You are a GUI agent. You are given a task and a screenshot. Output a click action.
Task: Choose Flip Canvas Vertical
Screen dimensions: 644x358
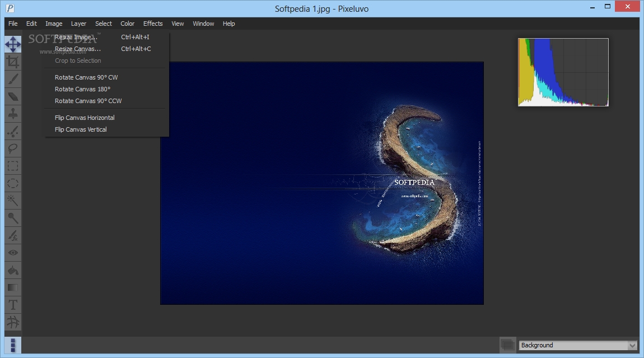[107, 129]
